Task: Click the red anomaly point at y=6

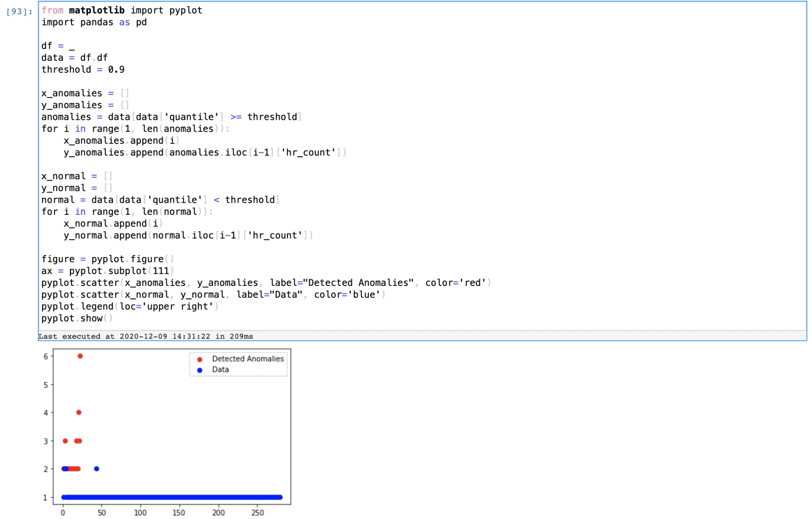Action: tap(80, 356)
